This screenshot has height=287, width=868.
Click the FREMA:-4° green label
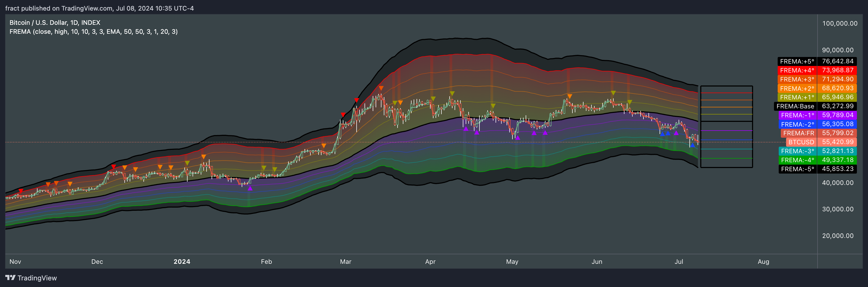(798, 160)
